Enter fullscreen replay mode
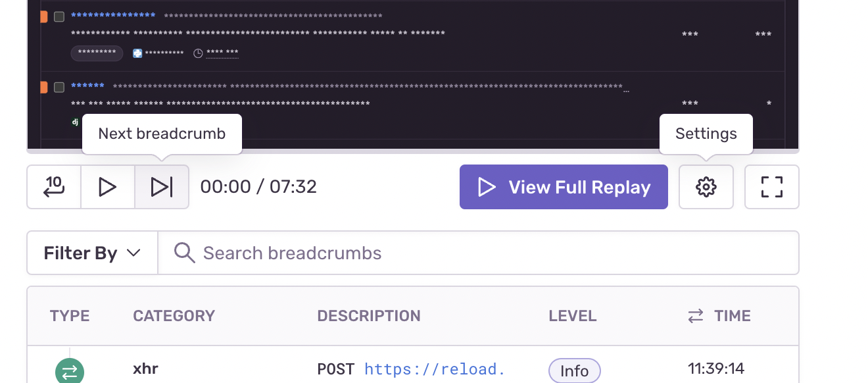 (771, 187)
